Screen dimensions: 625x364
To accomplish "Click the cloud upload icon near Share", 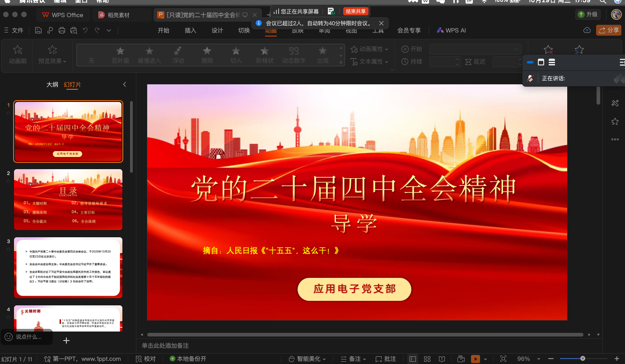I will [x=587, y=30].
